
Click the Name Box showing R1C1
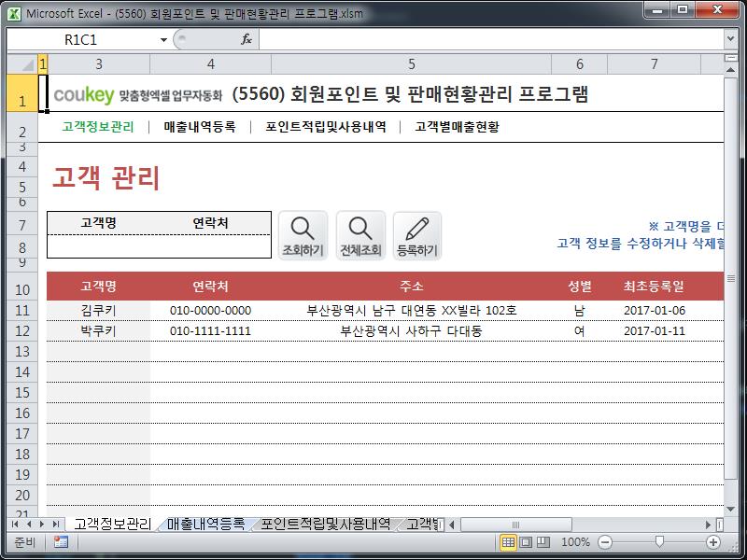81,40
